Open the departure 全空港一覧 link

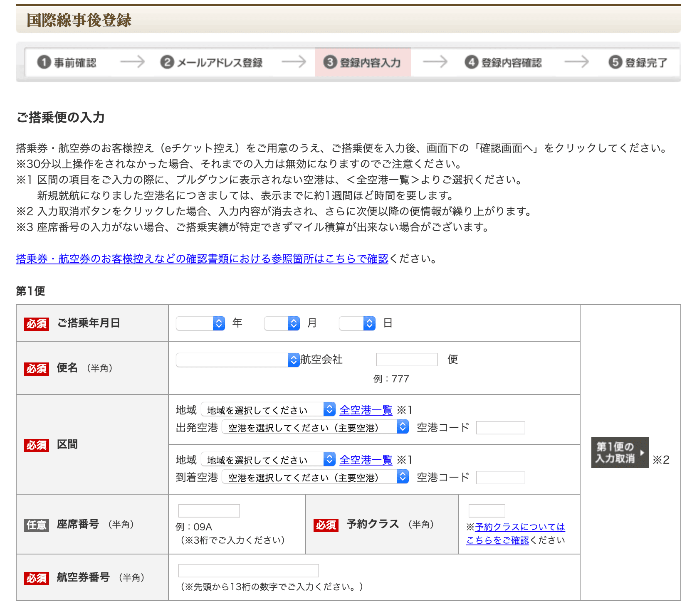pyautogui.click(x=366, y=410)
